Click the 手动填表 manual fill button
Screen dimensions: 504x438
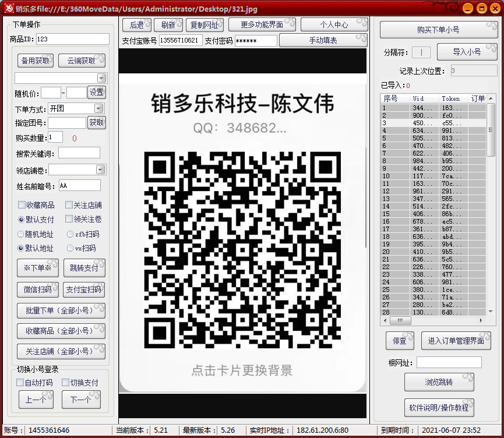click(x=323, y=40)
